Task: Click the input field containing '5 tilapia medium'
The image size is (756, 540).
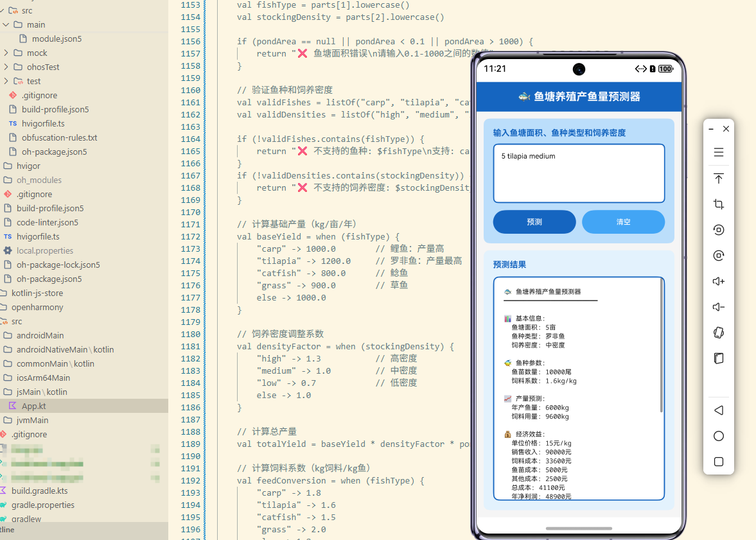Action: 579,173
